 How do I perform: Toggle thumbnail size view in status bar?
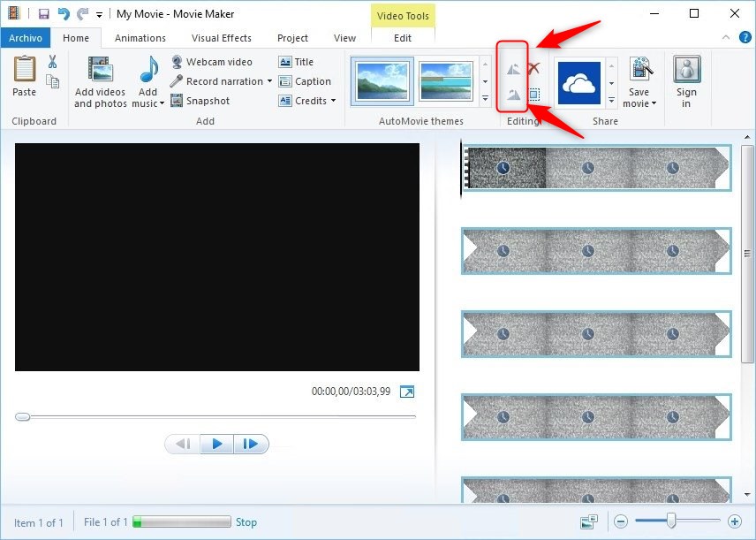(588, 521)
